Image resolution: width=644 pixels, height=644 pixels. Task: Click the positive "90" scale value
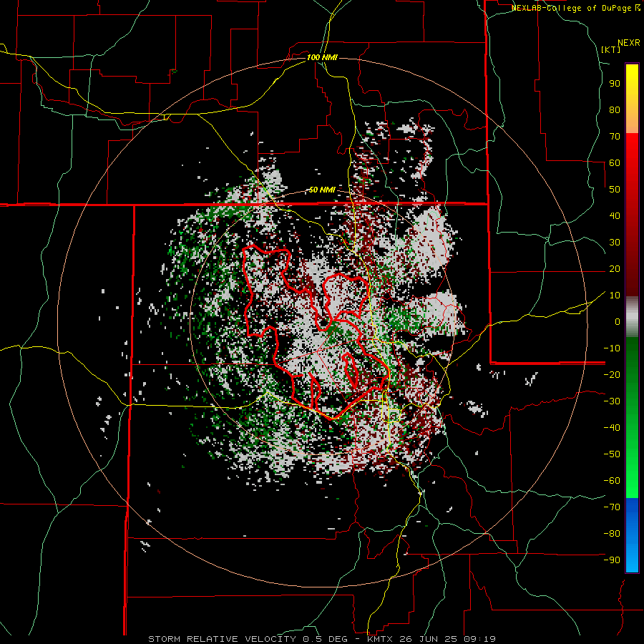click(x=615, y=84)
